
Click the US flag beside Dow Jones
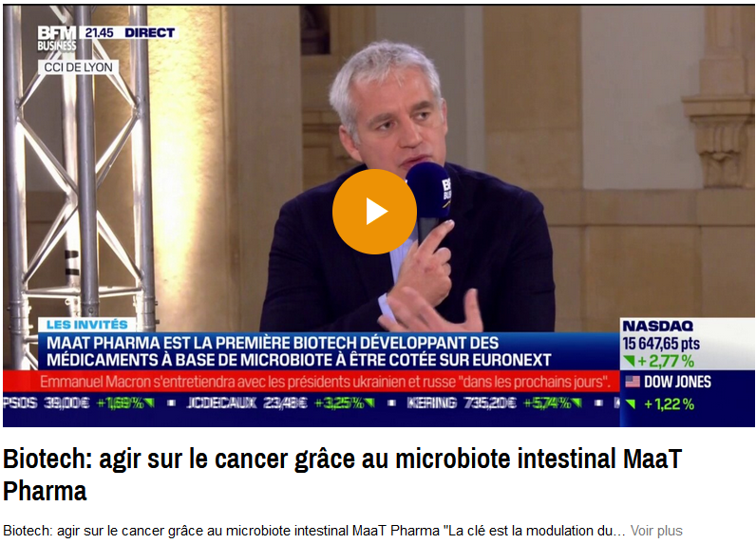pos(633,382)
